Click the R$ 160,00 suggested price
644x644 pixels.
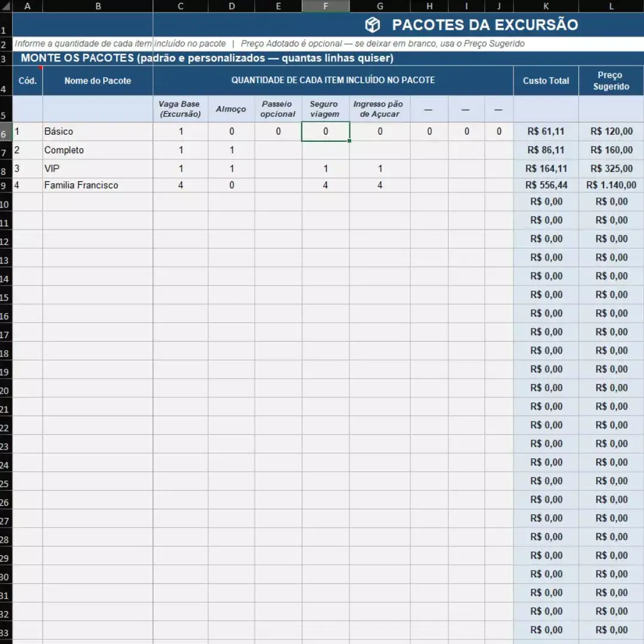tap(611, 150)
